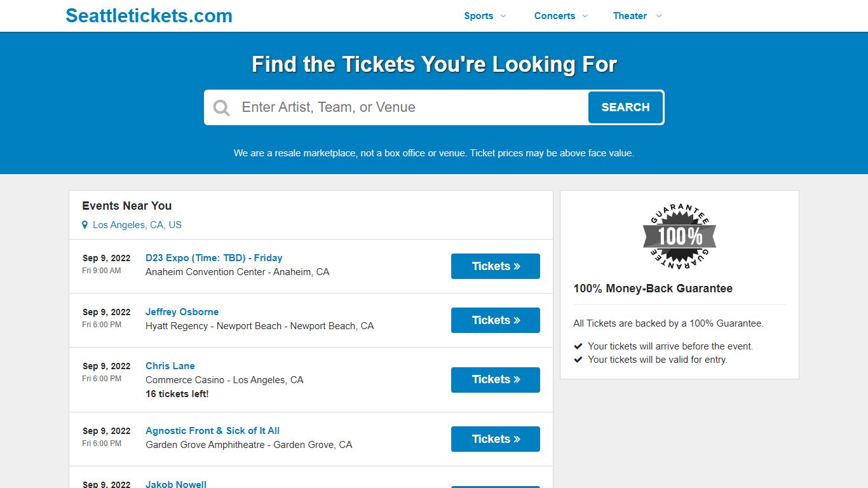Viewport: 868px width, 488px height.
Task: Get Tickets for D23 Expo
Action: tap(496, 266)
